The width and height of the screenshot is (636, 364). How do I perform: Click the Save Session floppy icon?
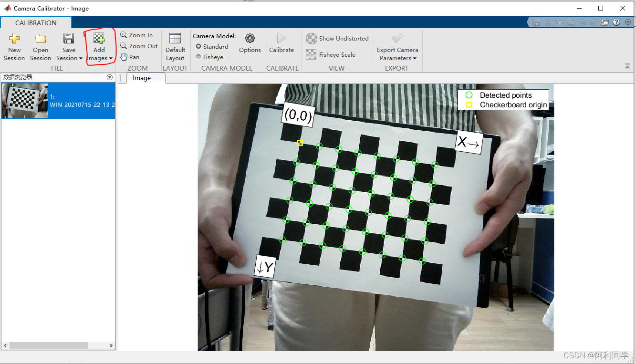[69, 39]
